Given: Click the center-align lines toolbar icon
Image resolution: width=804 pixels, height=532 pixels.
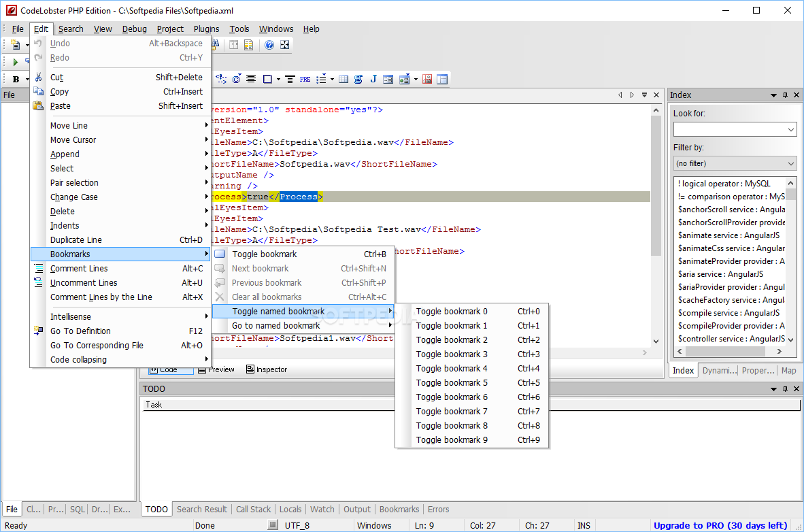Looking at the screenshot, I should pyautogui.click(x=251, y=79).
